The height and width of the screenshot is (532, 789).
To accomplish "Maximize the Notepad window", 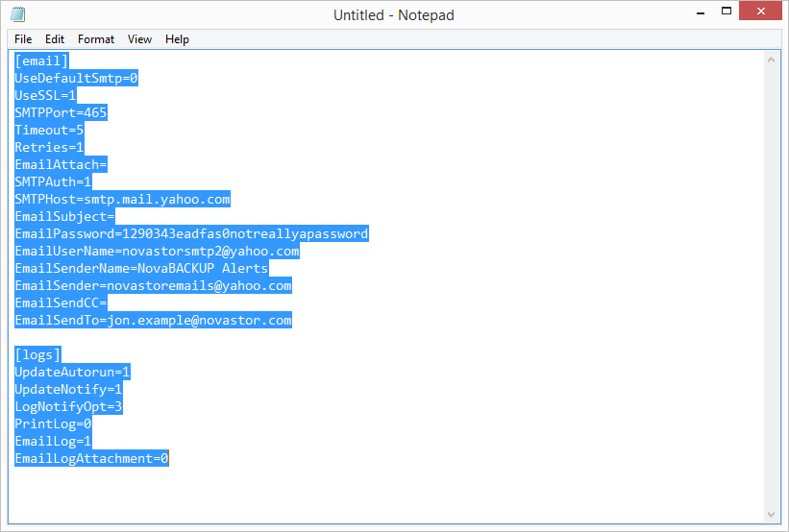I will [727, 12].
